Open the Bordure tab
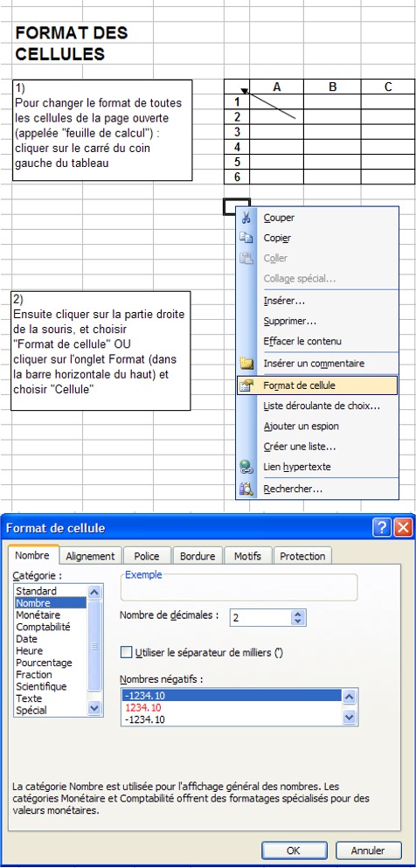Screen dimensions: 416x868 coord(198,556)
